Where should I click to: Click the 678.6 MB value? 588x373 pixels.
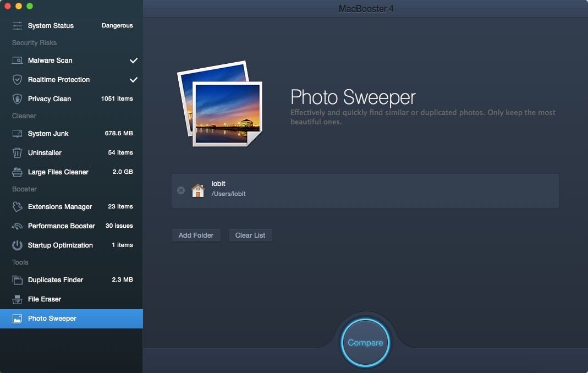point(119,133)
